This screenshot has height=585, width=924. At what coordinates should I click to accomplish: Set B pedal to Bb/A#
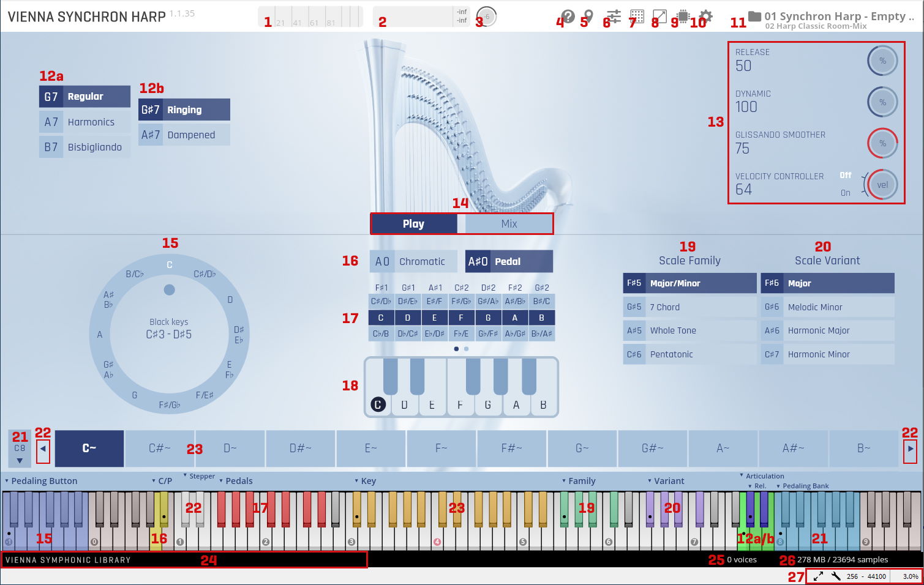click(541, 333)
